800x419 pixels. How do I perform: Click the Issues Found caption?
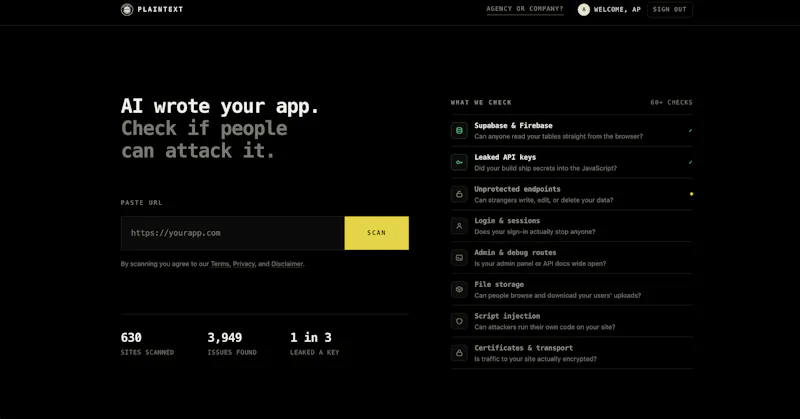coord(232,352)
